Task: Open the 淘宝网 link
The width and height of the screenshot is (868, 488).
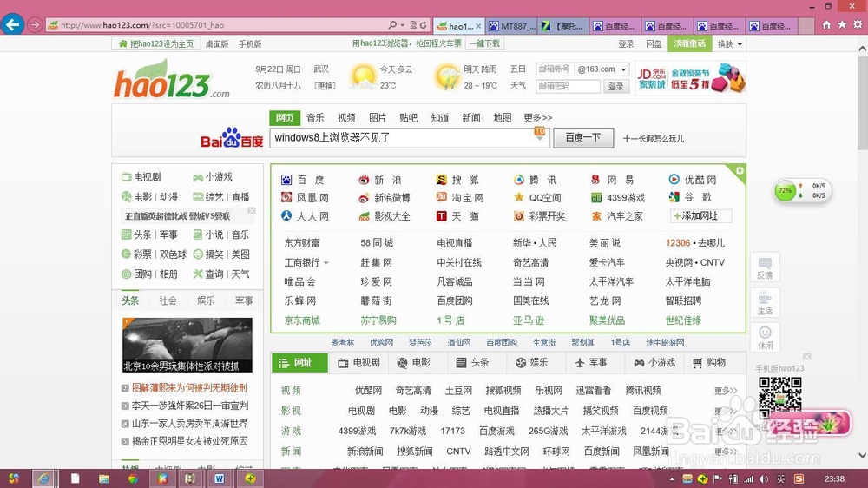Action: (x=459, y=198)
